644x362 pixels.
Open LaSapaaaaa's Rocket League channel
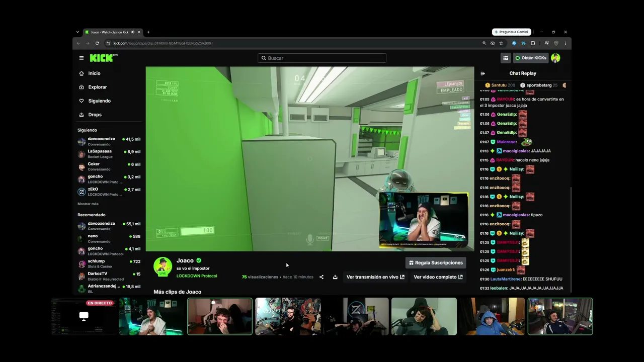click(x=109, y=154)
